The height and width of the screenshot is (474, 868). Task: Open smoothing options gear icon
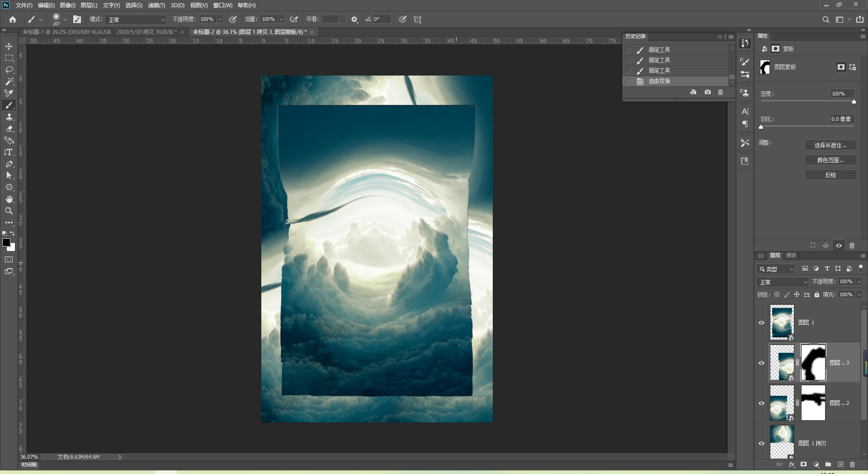[x=354, y=19]
